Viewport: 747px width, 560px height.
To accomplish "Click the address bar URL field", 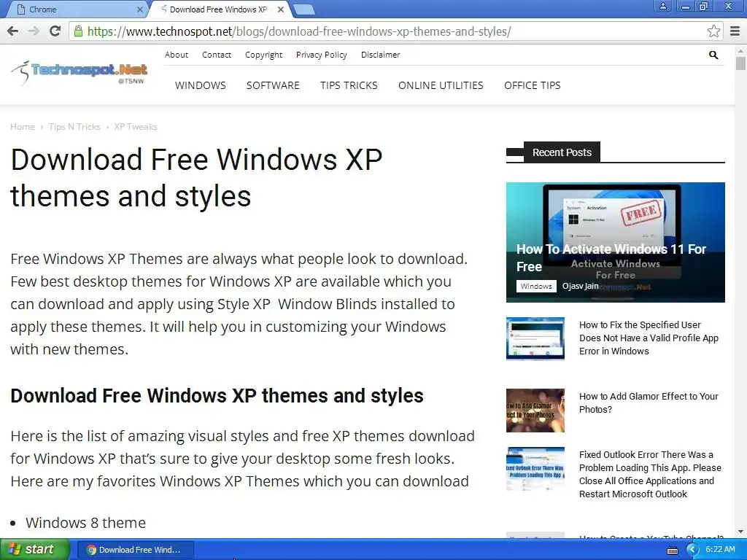I will (x=395, y=31).
